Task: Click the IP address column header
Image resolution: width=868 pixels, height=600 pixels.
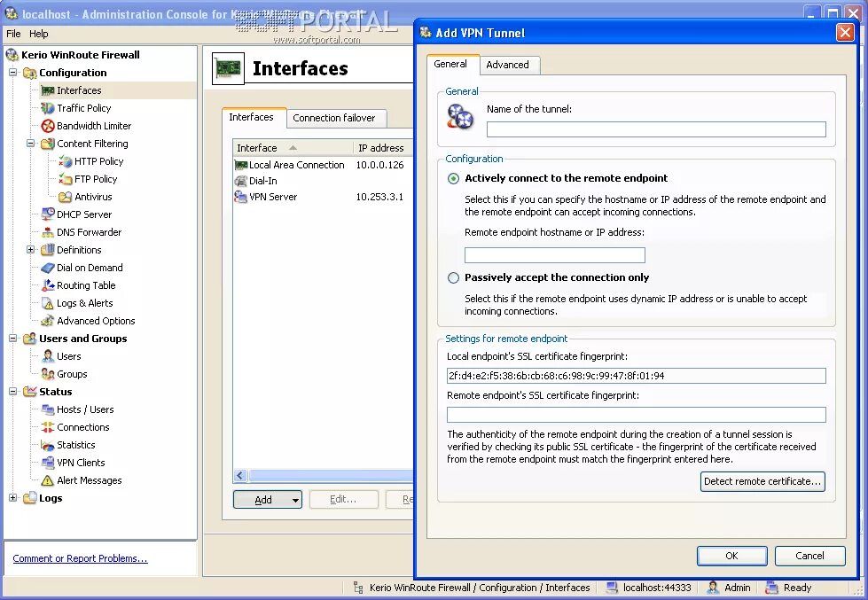Action: pos(383,148)
